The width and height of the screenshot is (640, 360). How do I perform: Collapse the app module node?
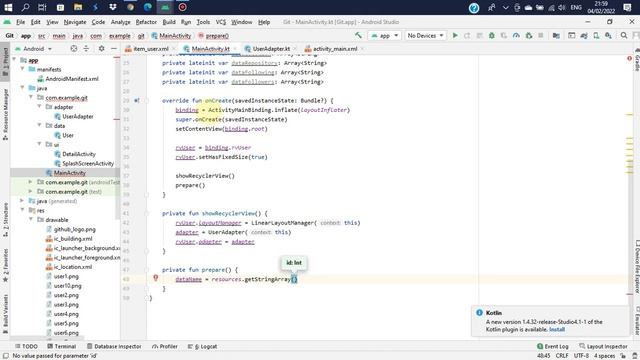coord(14,60)
